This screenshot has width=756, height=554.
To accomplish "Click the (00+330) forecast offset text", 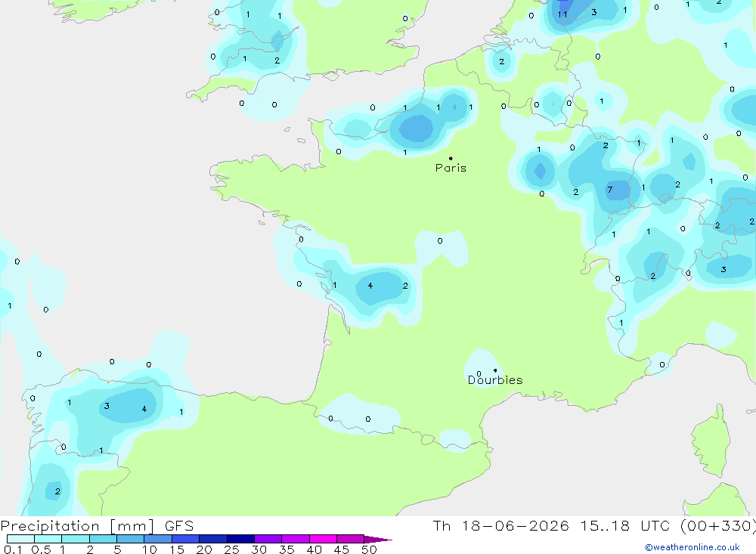I will (718, 525).
